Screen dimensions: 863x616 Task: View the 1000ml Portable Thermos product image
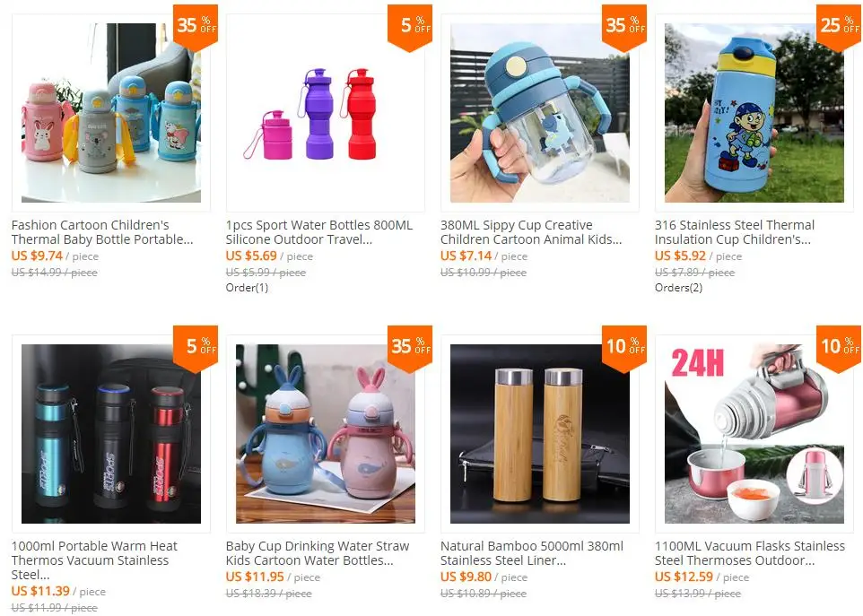[110, 434]
